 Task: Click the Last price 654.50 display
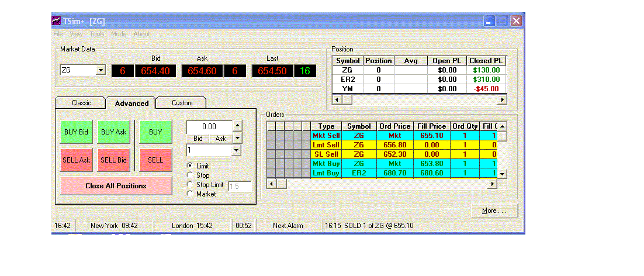coord(272,71)
